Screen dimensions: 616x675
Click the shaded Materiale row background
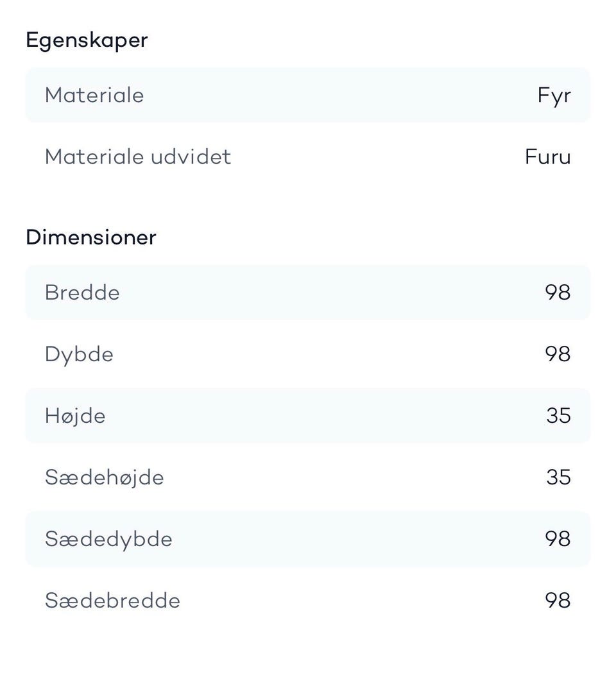308,95
